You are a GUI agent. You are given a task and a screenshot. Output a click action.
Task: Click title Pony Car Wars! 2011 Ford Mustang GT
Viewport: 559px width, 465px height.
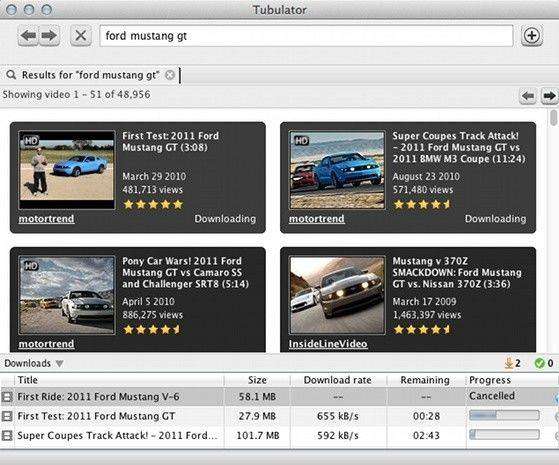[185, 272]
